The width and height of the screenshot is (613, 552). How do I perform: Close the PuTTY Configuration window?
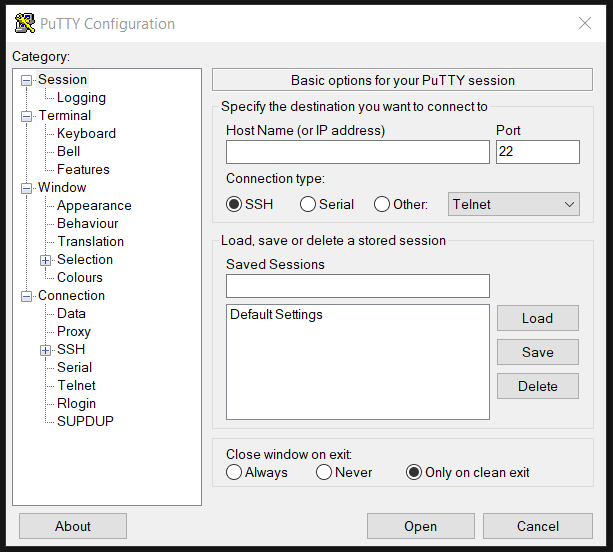[x=584, y=23]
